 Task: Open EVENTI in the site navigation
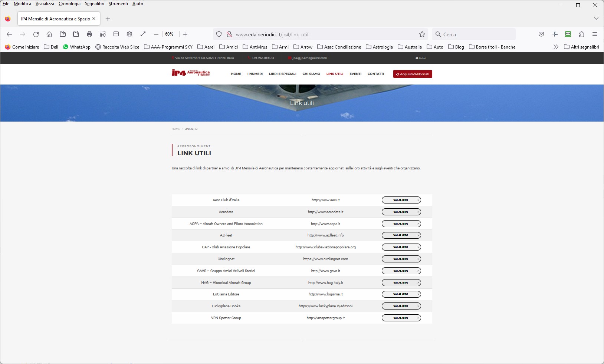click(x=355, y=74)
